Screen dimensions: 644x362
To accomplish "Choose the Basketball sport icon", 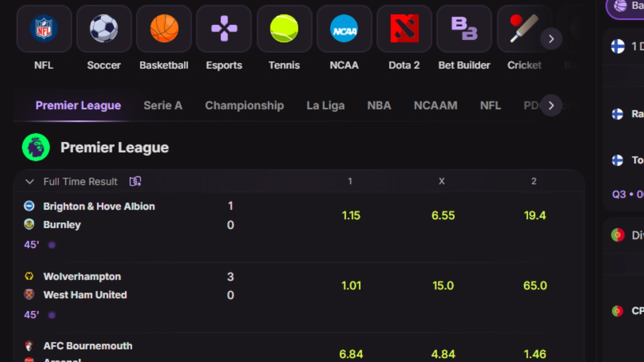I will coord(164,29).
